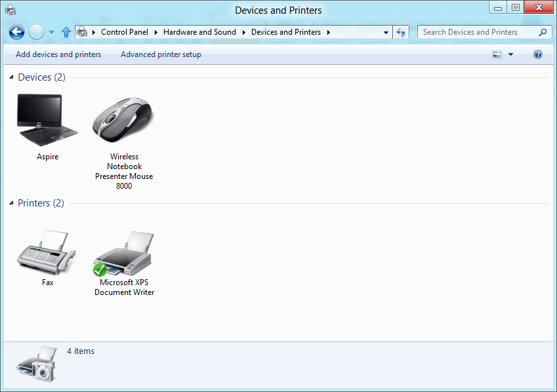Minimize the Devices and Printers window
Viewport: 557px width, 392px height.
498,8
